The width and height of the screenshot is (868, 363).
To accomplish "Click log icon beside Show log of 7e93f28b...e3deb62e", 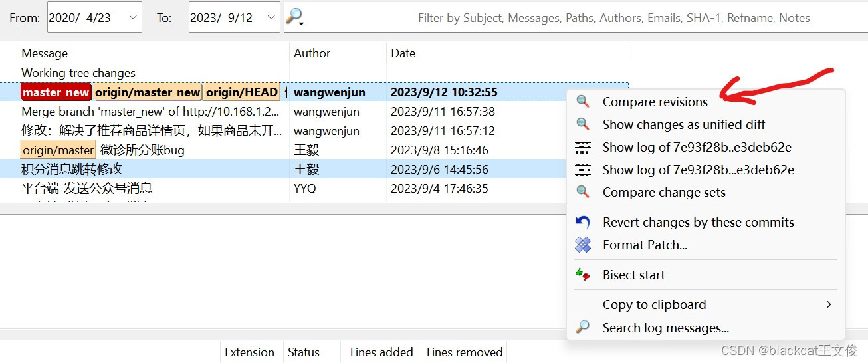I will pos(583,170).
